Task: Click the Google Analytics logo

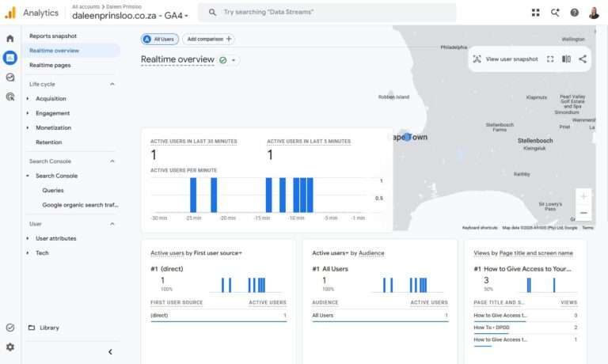Action: pos(10,13)
